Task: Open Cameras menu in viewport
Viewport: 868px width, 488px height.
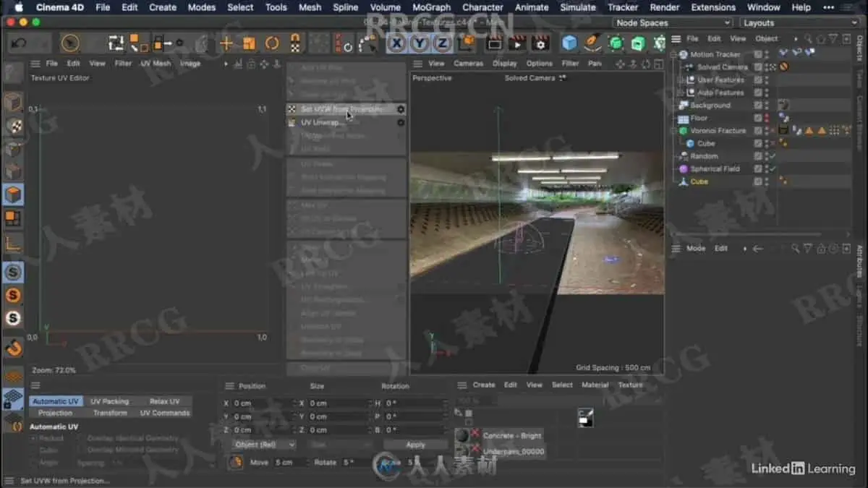Action: 468,64
